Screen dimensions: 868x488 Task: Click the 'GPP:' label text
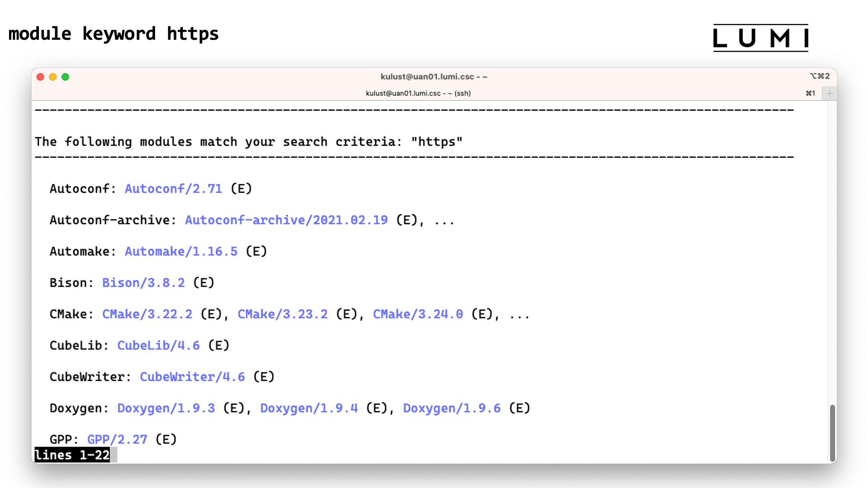pos(64,440)
